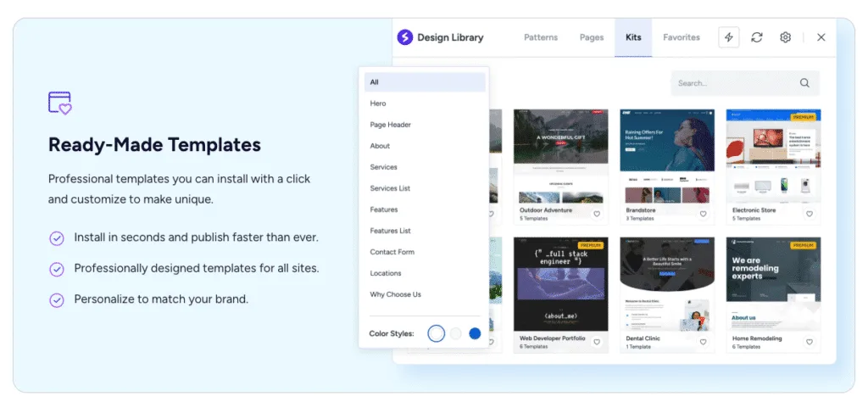Click the Ready-Made Templates window-heart icon
Screen dimensions: 868x419
[x=60, y=103]
